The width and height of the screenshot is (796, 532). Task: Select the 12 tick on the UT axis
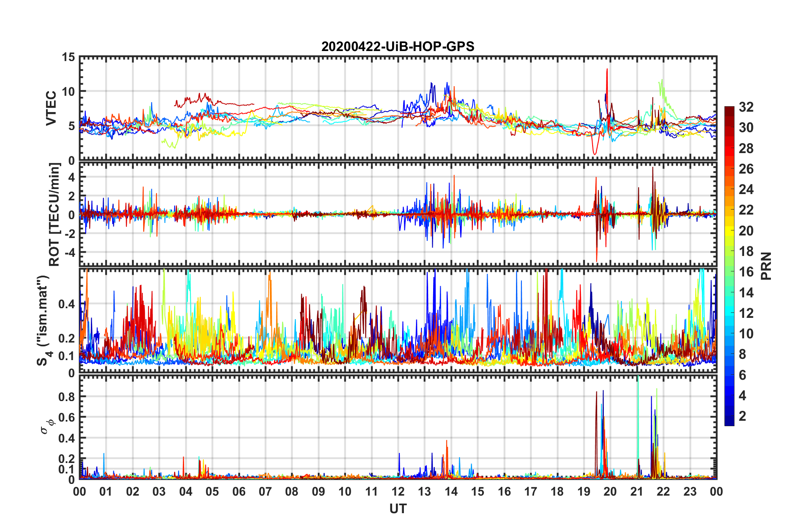click(x=398, y=491)
